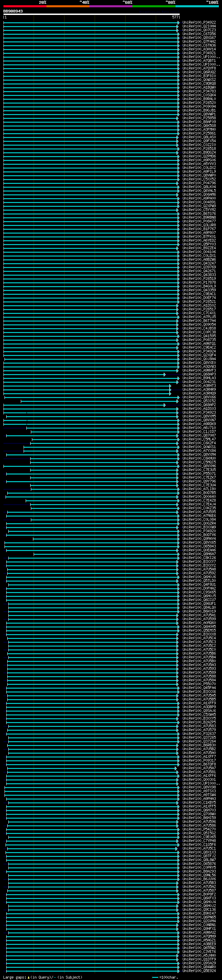This screenshot has height=980, width=222.
Task: Select the UniRef100_P26520 label
Action: click(x=199, y=103)
